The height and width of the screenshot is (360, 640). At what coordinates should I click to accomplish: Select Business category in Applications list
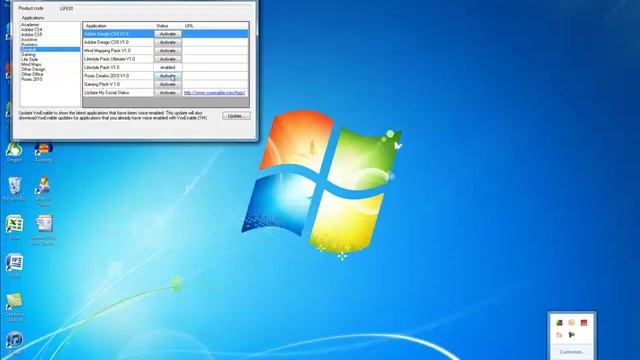29,44
